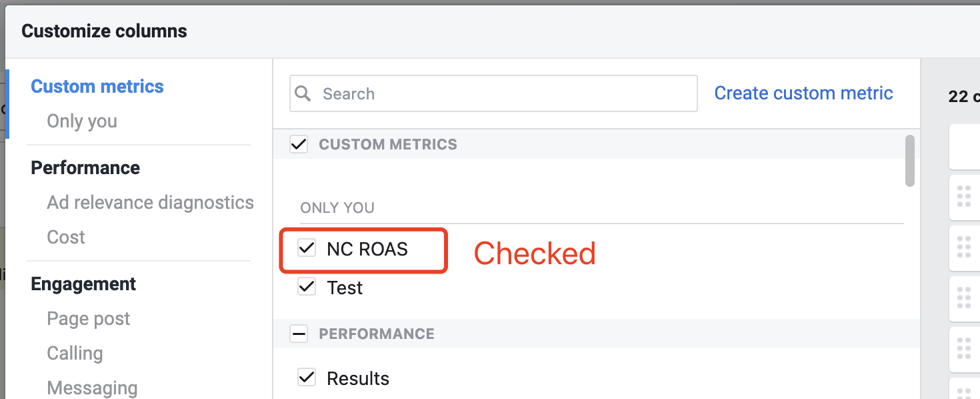Image resolution: width=980 pixels, height=399 pixels.
Task: Uncheck the Results checkbox
Action: [307, 378]
